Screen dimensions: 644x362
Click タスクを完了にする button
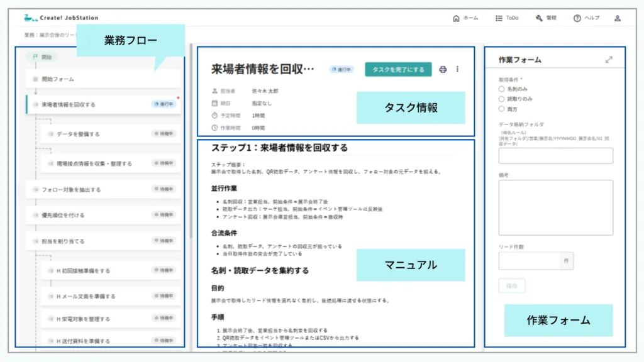(x=398, y=70)
